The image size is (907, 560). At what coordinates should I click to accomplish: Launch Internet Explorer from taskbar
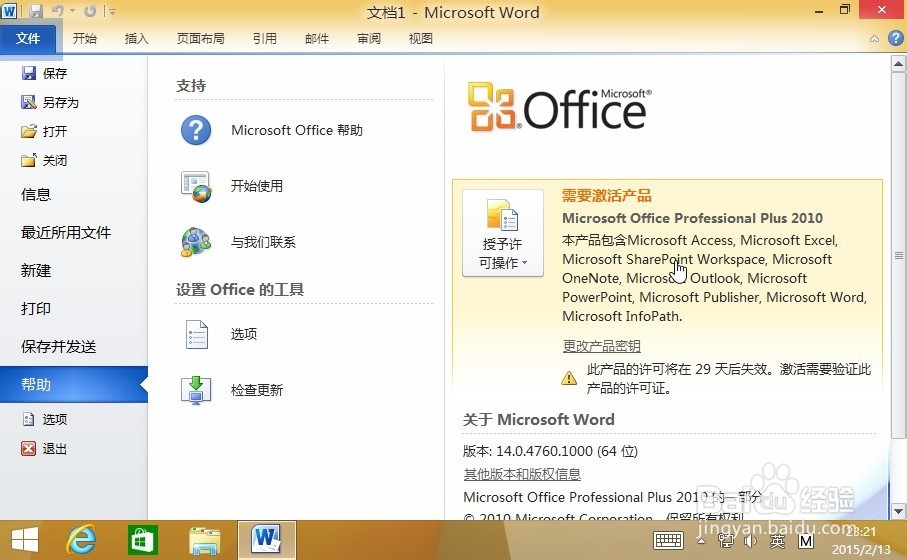[82, 541]
